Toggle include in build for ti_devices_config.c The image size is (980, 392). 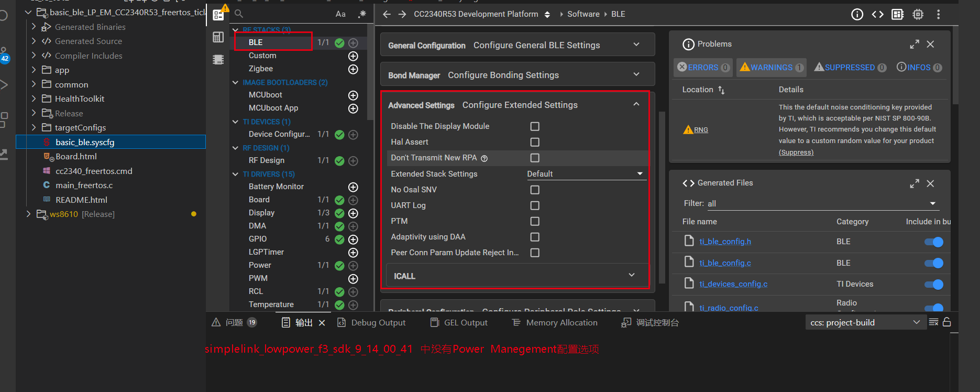(x=934, y=285)
